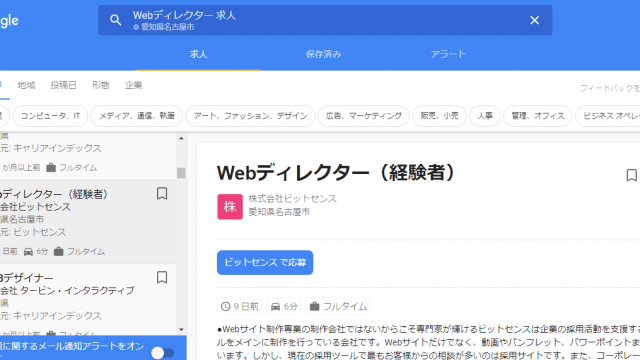This screenshot has width=640, height=360.
Task: Filter by 広告、マーケティング chip
Action: coord(364,116)
